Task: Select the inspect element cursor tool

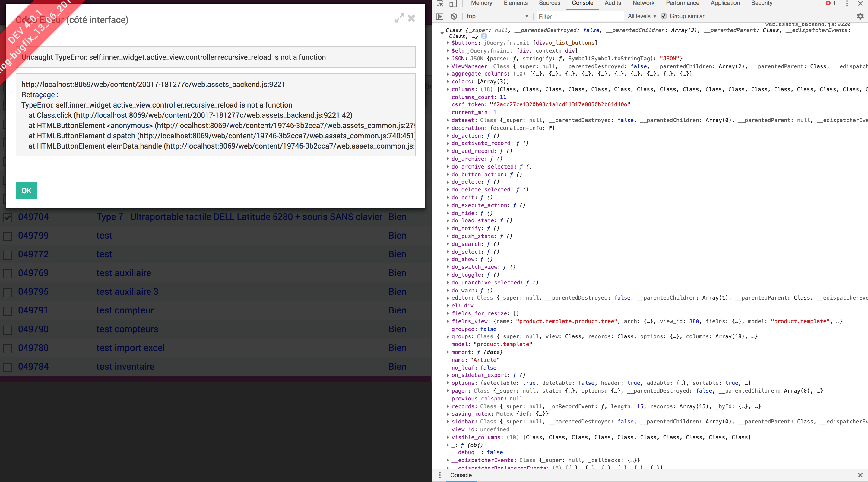Action: 440,4
